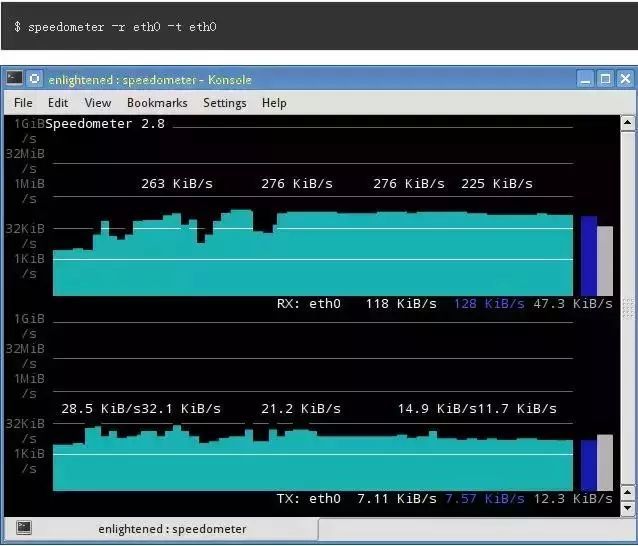Select the 'enlightened : speedometer' tab

click(161, 529)
